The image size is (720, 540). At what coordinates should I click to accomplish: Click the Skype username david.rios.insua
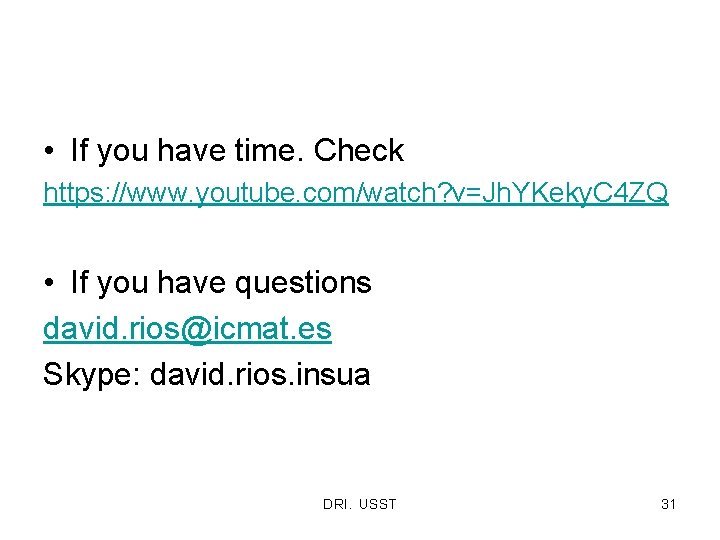pos(260,375)
